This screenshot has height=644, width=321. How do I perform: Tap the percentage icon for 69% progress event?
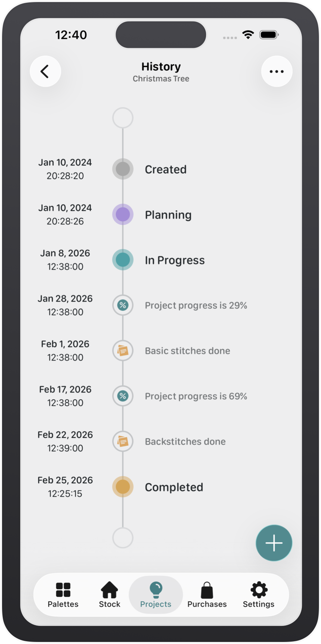pyautogui.click(x=123, y=396)
